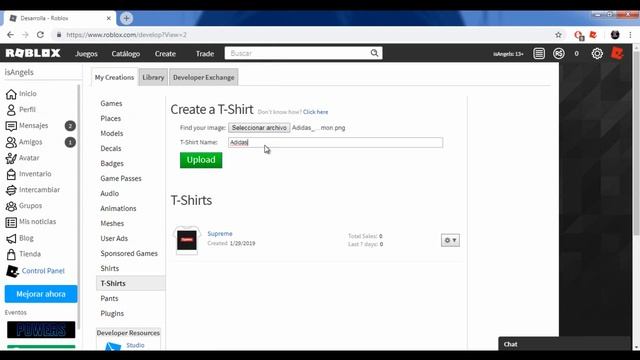Select Plugins in creations list
The image size is (640, 360).
(112, 313)
